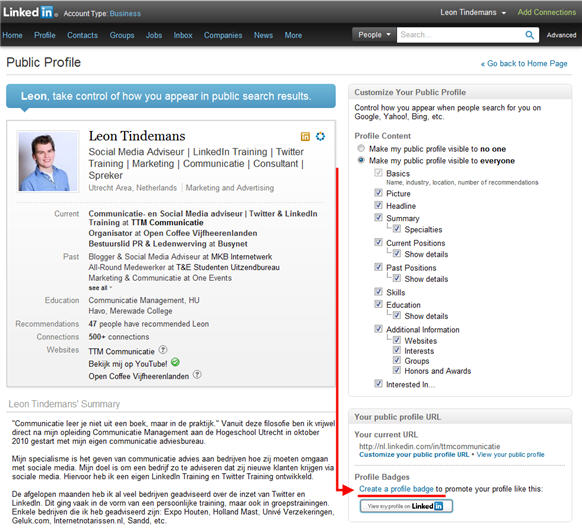Click Go back to Home Page link
582x532 pixels.
pyautogui.click(x=524, y=63)
